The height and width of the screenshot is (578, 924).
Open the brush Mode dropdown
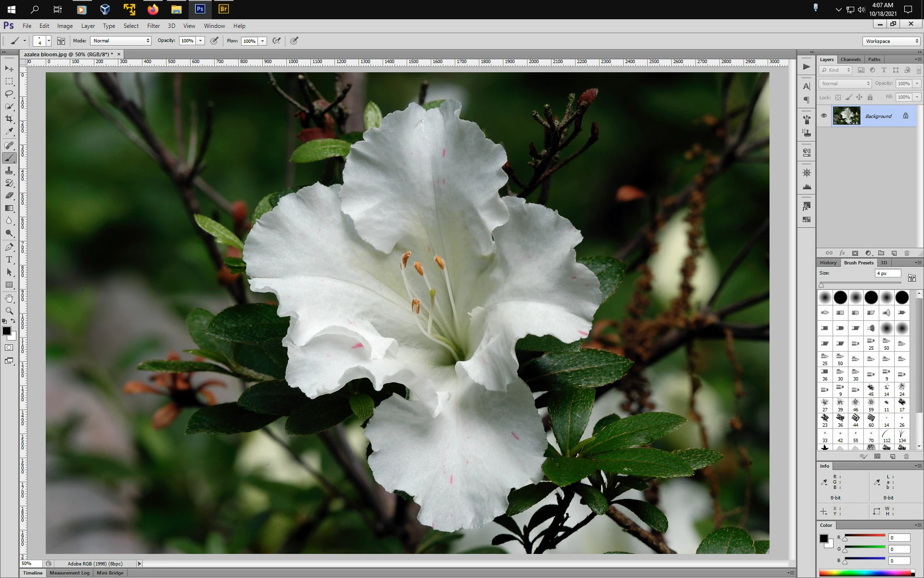tap(121, 41)
